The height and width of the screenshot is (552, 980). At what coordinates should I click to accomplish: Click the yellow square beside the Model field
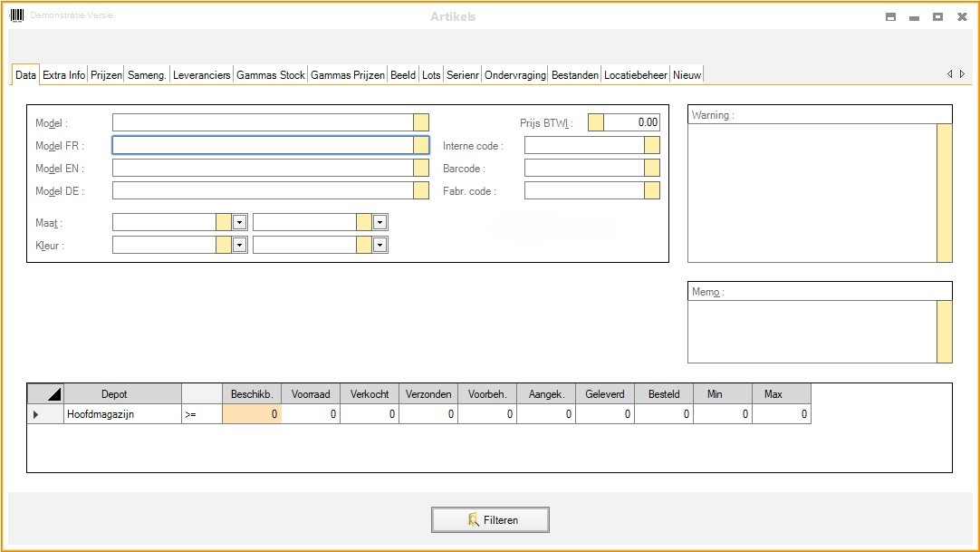click(x=420, y=122)
